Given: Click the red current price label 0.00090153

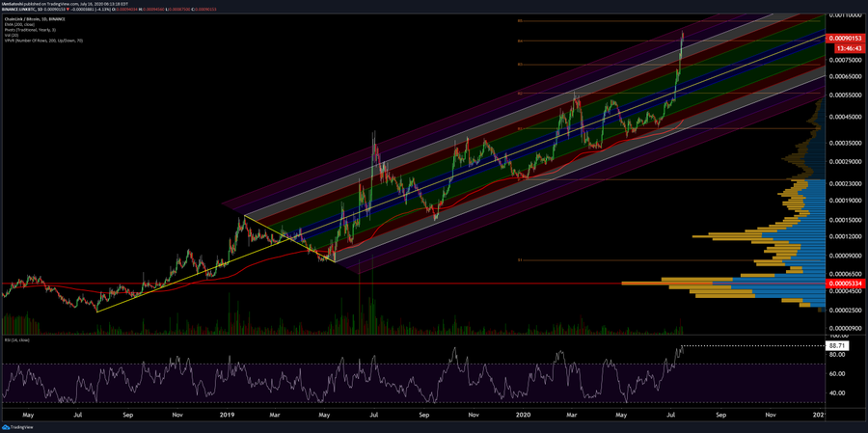Looking at the screenshot, I should click(845, 38).
